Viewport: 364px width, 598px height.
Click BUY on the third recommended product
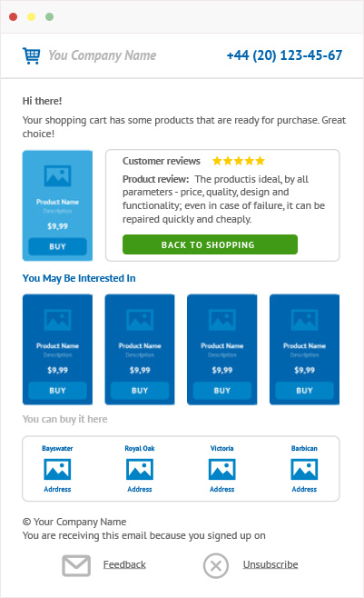pyautogui.click(x=222, y=391)
